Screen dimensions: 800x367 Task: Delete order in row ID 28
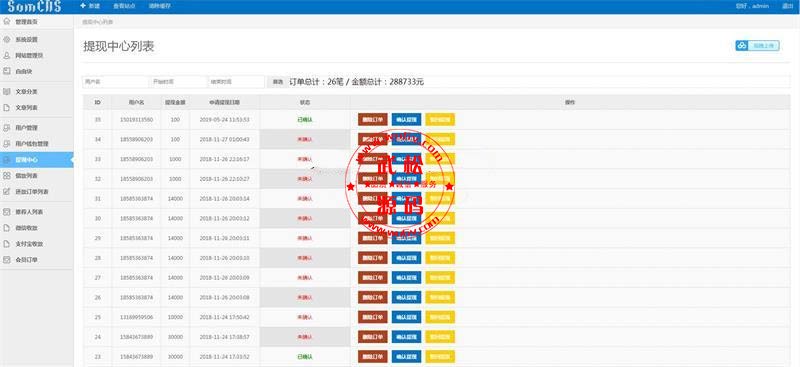pos(372,258)
